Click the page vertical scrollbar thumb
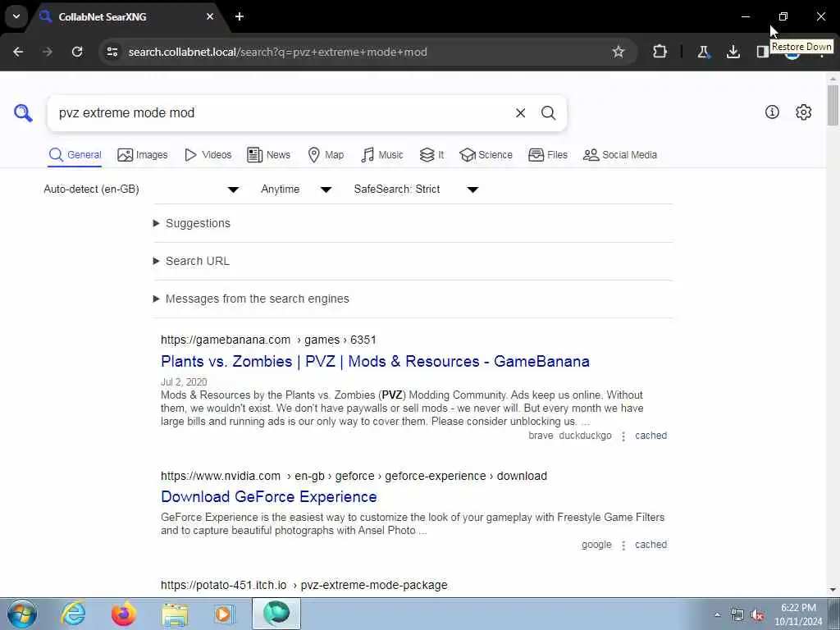 tap(833, 105)
